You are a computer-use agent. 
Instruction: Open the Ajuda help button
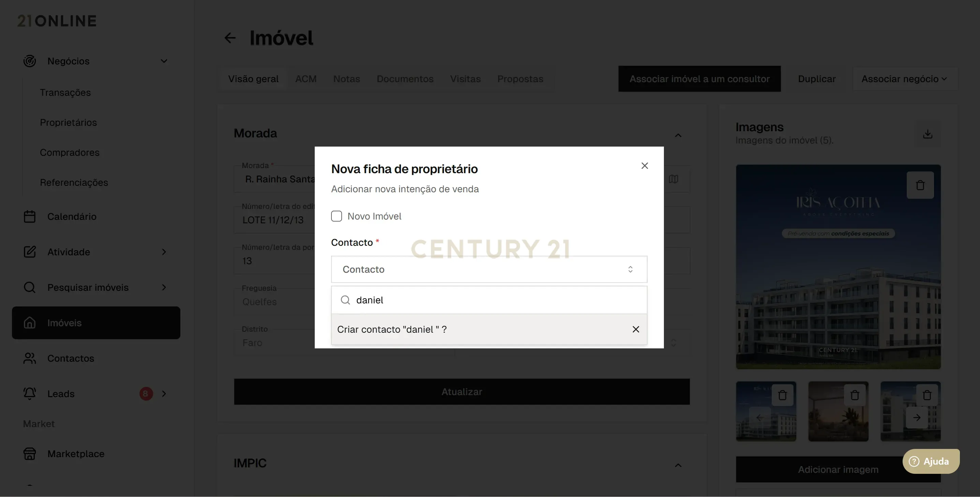(x=931, y=461)
